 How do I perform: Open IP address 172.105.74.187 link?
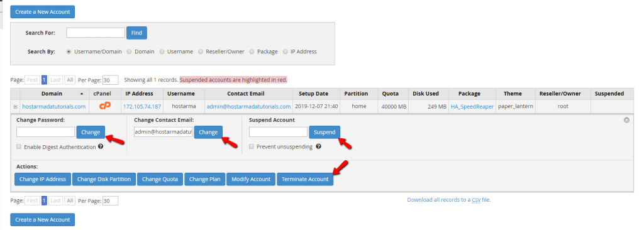pyautogui.click(x=142, y=107)
